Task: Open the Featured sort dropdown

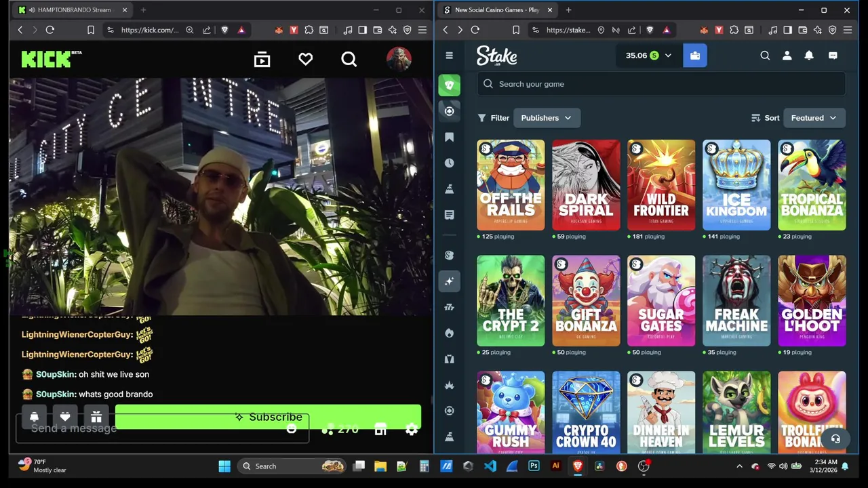Action: 814,118
